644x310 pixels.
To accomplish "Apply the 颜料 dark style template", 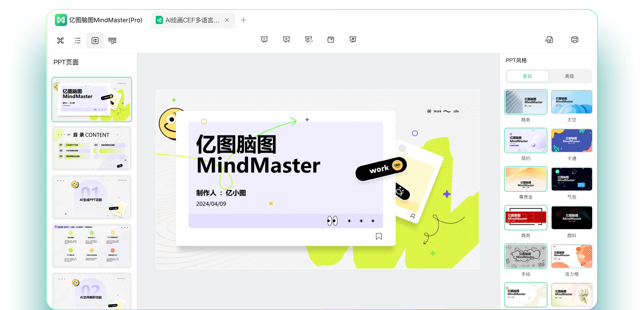I will 572,218.
